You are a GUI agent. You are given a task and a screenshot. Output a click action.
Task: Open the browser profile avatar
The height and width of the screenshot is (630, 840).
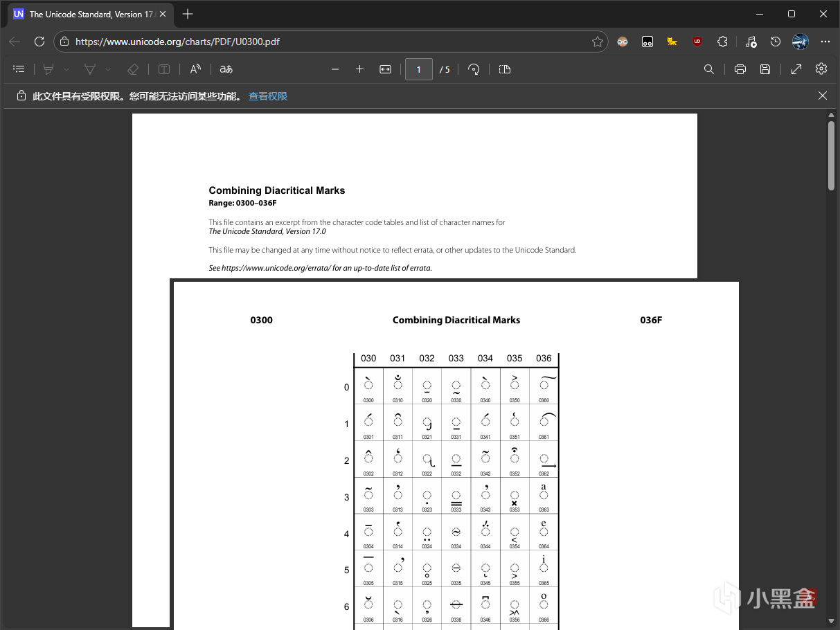[x=801, y=42]
